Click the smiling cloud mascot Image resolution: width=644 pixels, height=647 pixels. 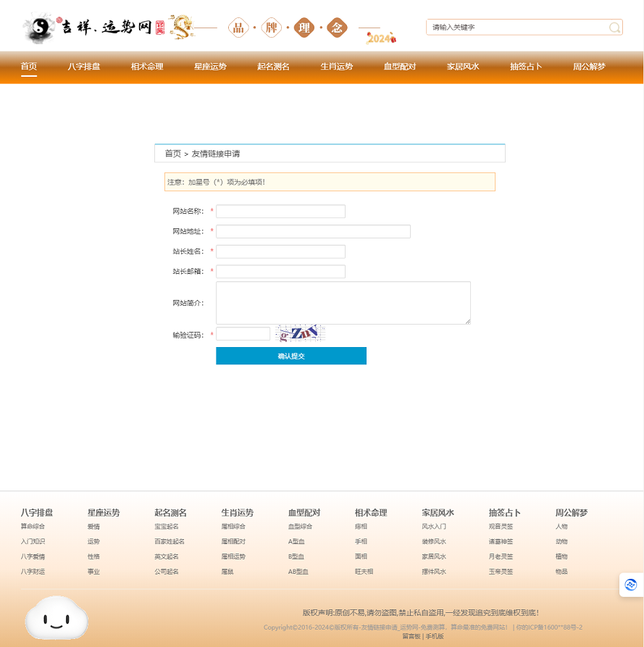point(57,618)
